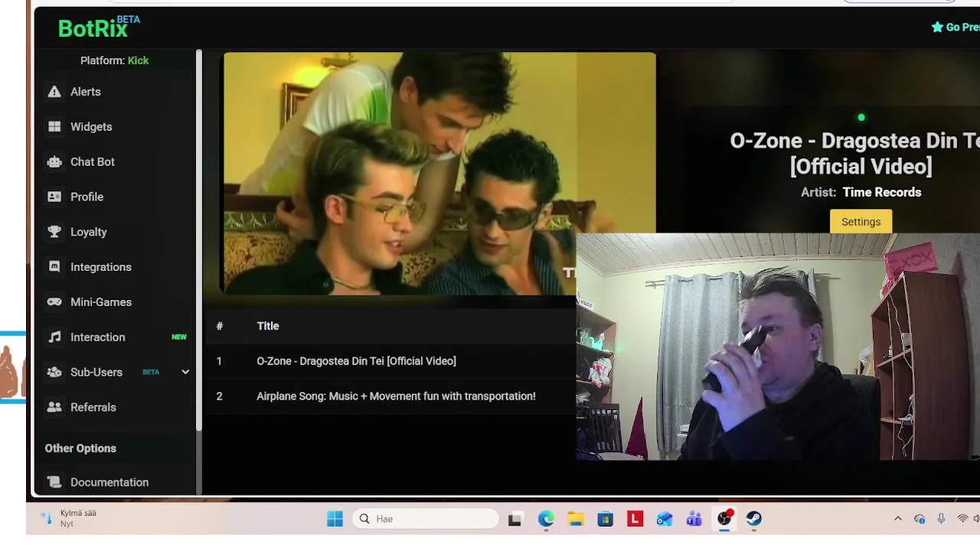Click in the Hae taskbar search field
The image size is (980, 551).
[x=426, y=519]
